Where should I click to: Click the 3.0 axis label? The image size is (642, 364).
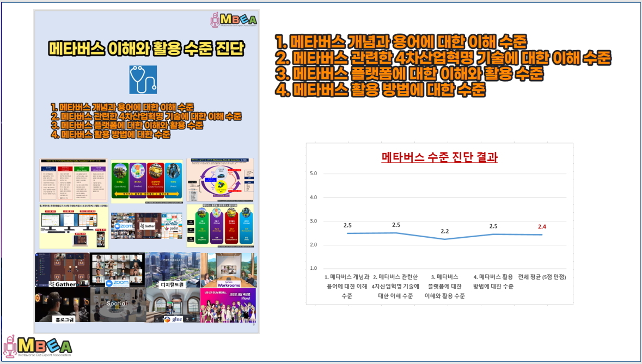tap(313, 221)
